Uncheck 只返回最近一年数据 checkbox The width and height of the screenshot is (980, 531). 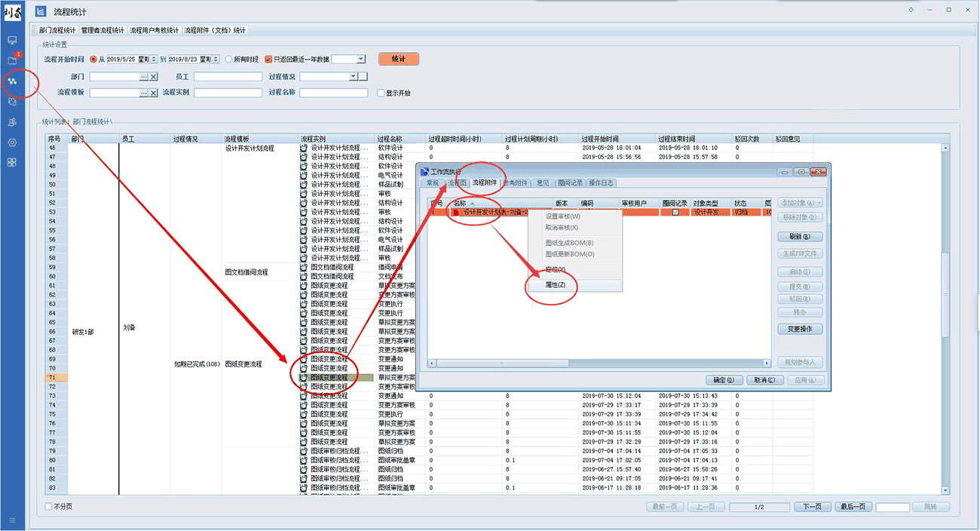[268, 60]
